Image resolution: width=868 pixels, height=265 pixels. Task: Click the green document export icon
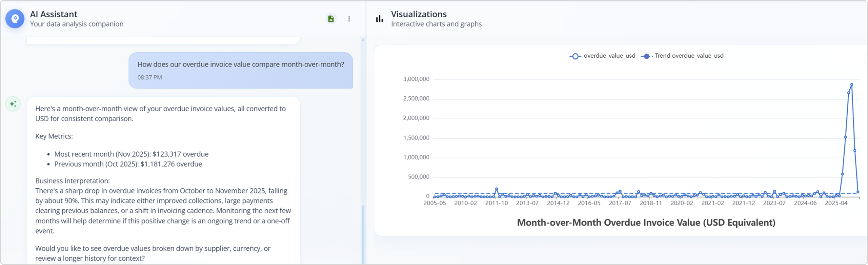point(331,19)
